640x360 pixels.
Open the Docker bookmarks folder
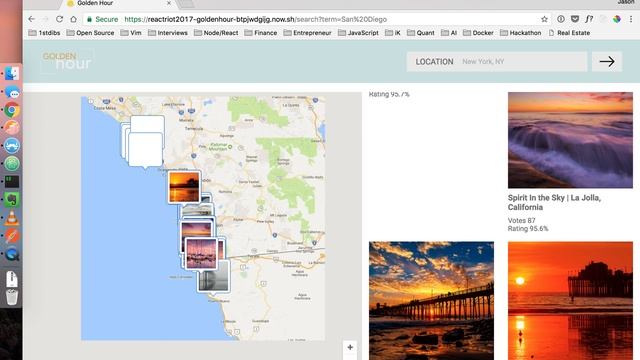478,33
